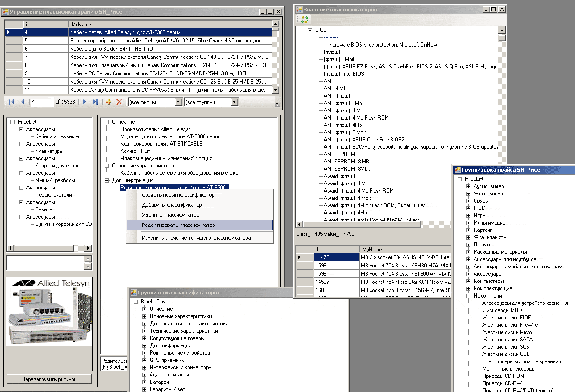
Task: Click vertical scrollbar of top records grid
Action: pyautogui.click(x=275, y=57)
